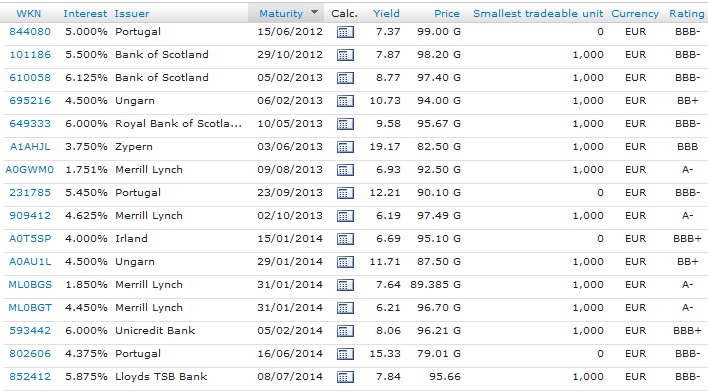
Task: Open WKN link 231785
Action: coord(30,193)
